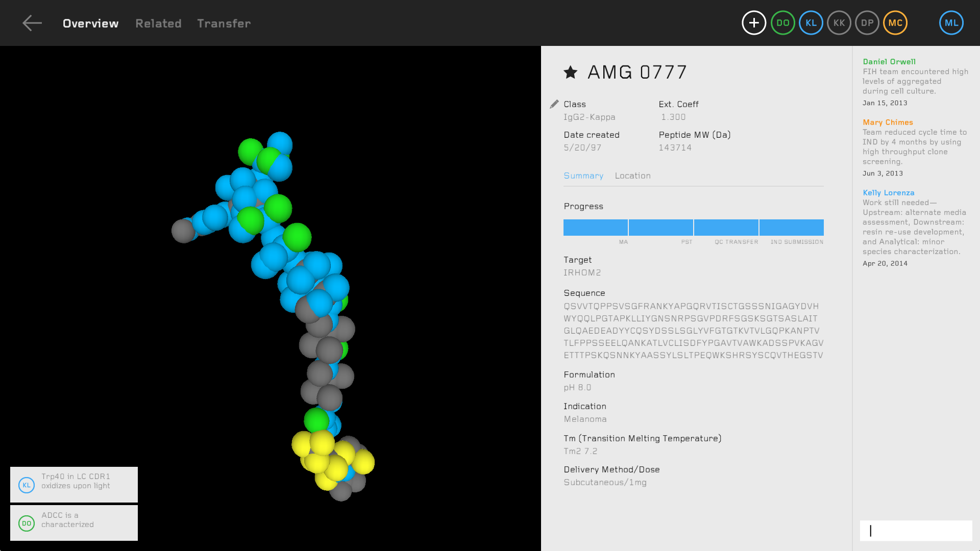Open KK collaborator avatar

(839, 22)
